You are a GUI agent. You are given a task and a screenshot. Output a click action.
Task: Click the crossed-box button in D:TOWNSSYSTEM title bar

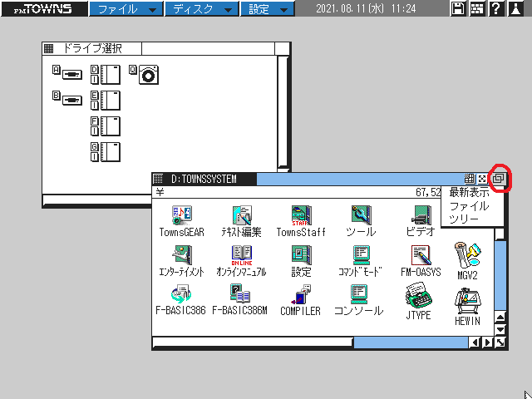(x=482, y=179)
